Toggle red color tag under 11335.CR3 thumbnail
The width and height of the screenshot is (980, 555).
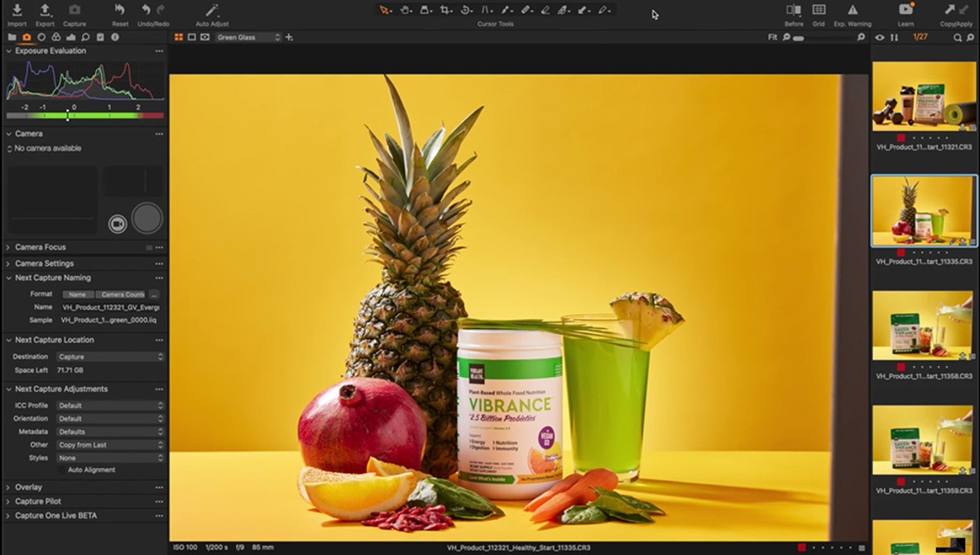click(x=901, y=252)
